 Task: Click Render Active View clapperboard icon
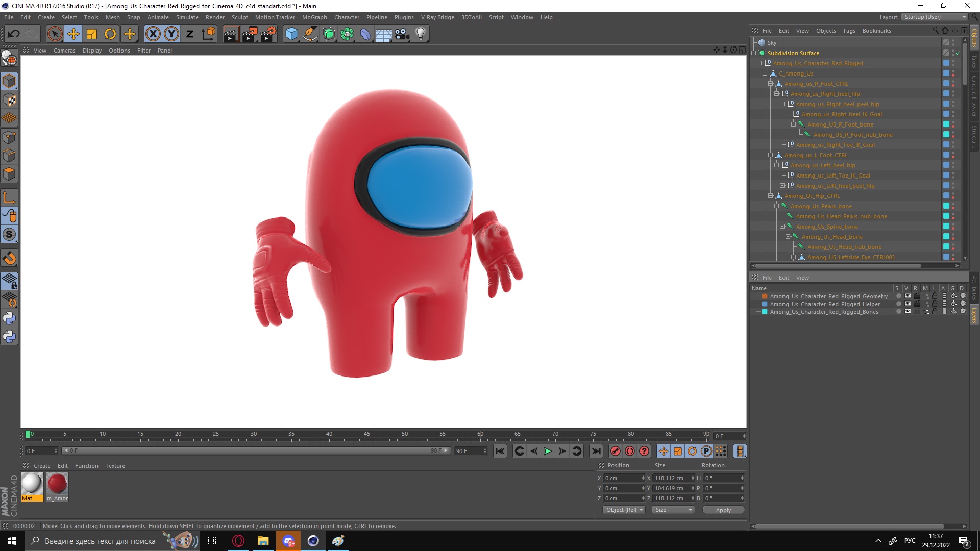[231, 34]
